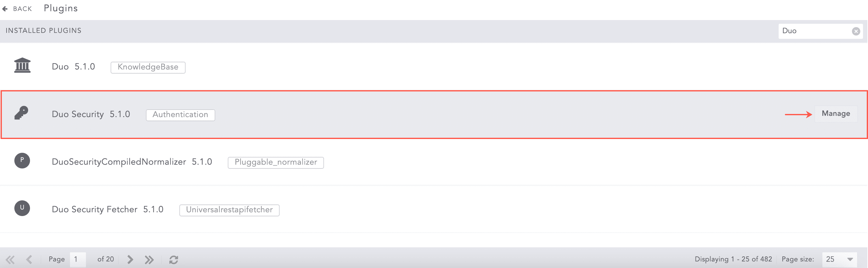Click the bank icon next to Duo 5.1.0
Image resolution: width=868 pixels, height=268 pixels.
click(22, 65)
